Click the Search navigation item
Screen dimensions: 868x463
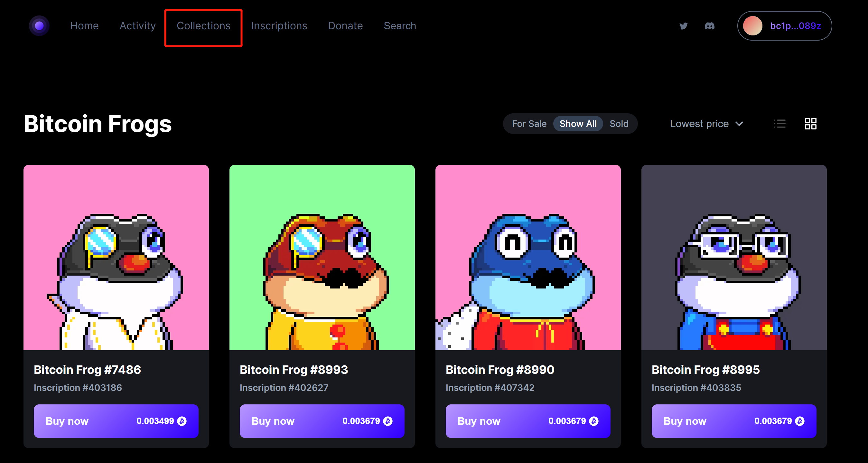[400, 25]
